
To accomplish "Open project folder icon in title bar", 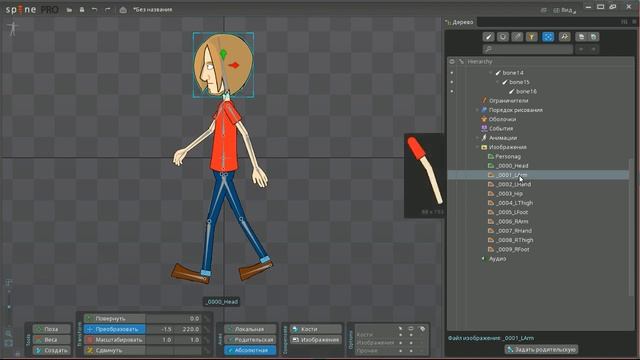I will (x=69, y=10).
